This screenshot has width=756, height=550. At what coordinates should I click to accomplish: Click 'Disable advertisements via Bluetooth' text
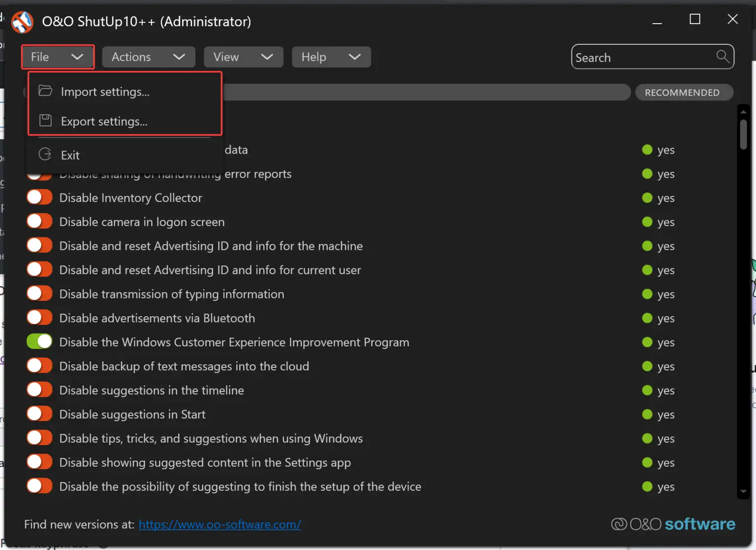157,318
